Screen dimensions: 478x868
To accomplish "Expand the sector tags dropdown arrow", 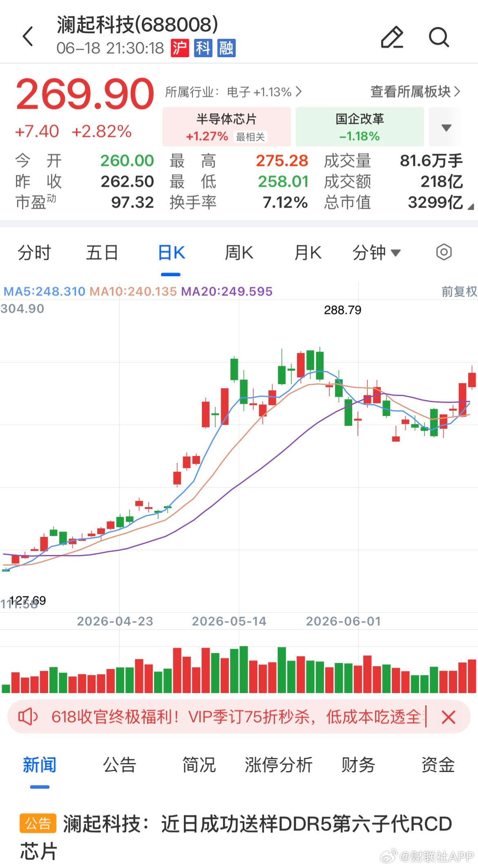I will pyautogui.click(x=446, y=128).
